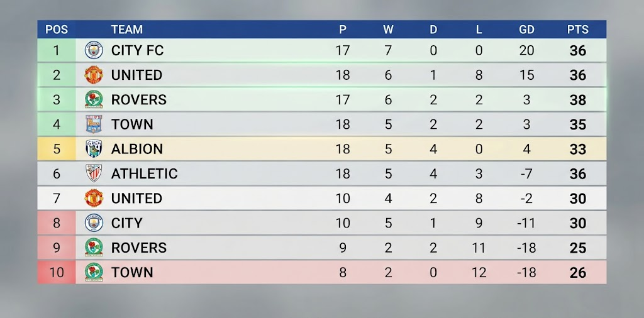Click the Albion club crest
Screen dimensions: 644x318
coord(94,148)
